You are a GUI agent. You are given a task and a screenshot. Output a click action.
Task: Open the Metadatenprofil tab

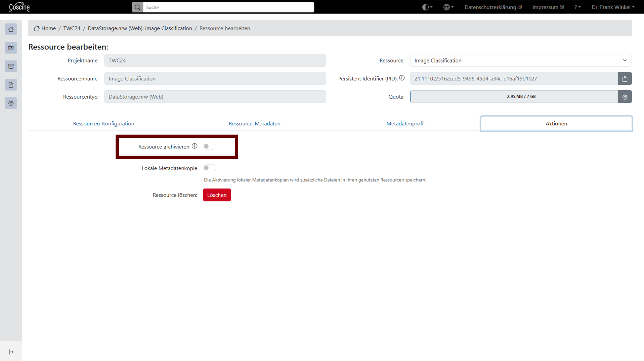point(405,123)
